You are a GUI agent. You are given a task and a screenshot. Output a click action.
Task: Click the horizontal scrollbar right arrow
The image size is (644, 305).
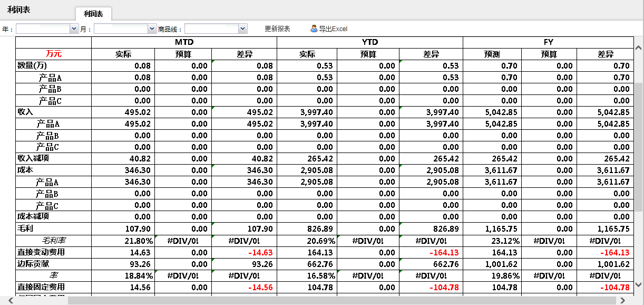coord(622,300)
